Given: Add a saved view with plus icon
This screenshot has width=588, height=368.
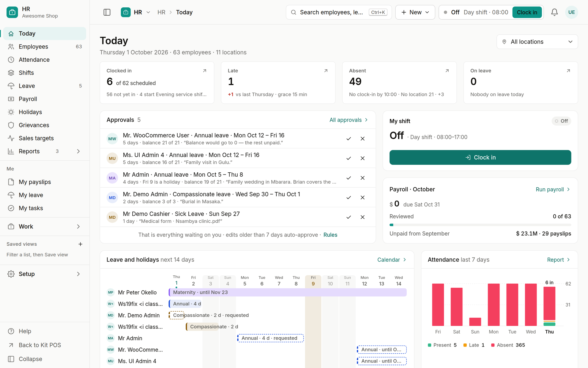Looking at the screenshot, I should (80, 244).
